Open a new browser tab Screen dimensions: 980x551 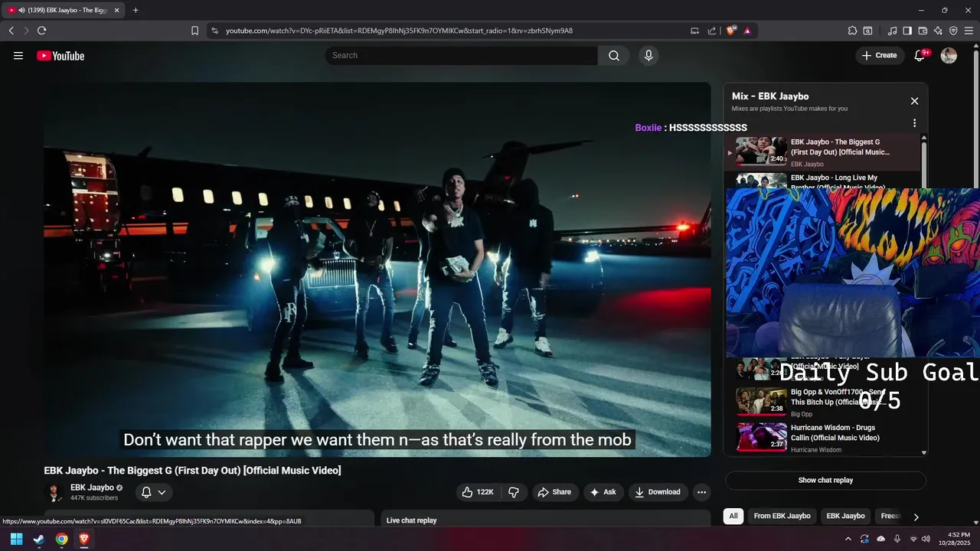coord(136,10)
